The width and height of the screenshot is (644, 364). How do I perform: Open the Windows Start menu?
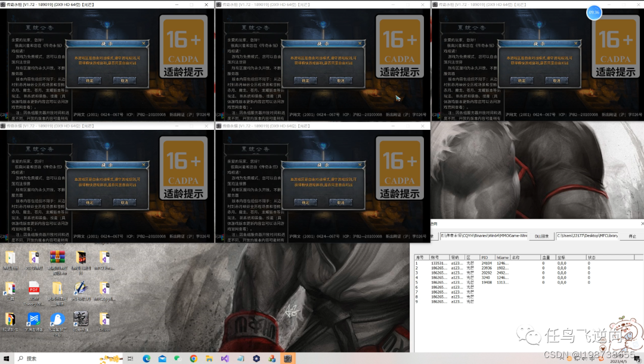click(x=6, y=359)
